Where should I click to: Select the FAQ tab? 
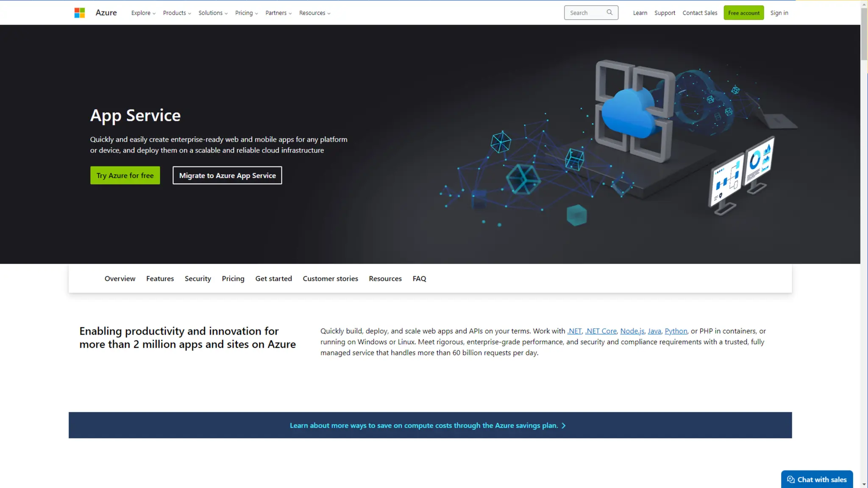(419, 279)
